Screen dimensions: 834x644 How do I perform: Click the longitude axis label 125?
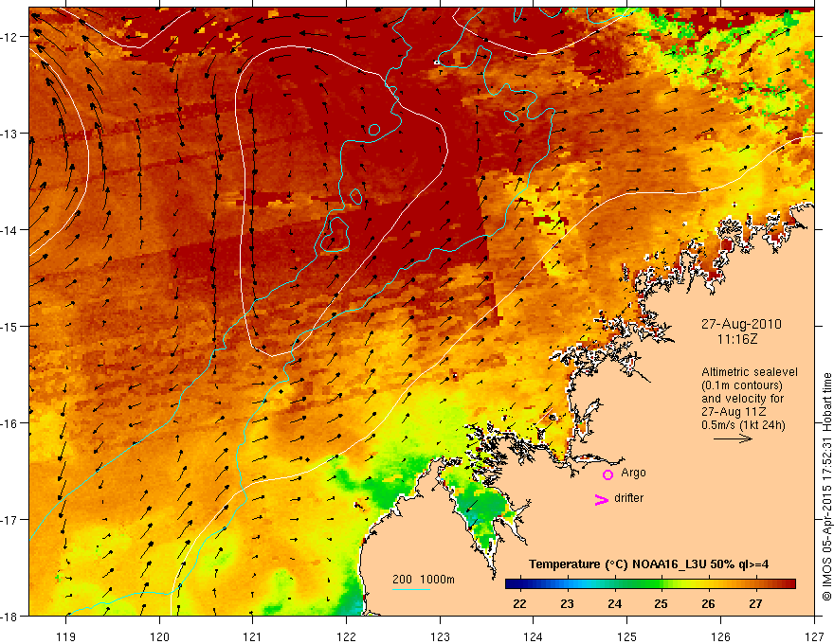click(x=627, y=636)
